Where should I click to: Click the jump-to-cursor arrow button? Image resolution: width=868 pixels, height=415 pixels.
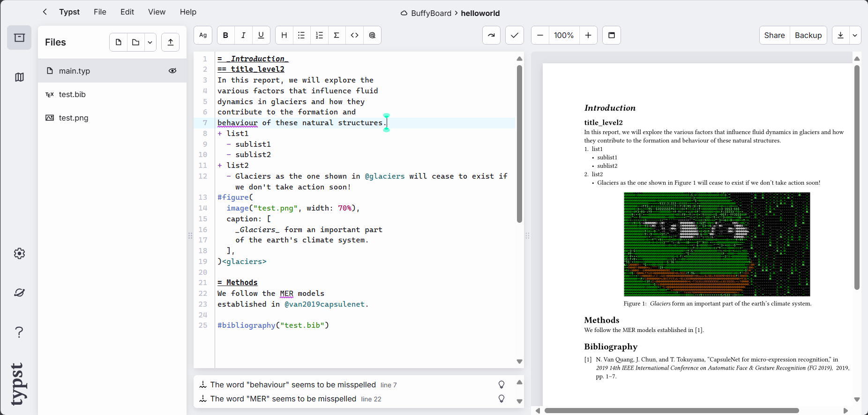tap(491, 35)
